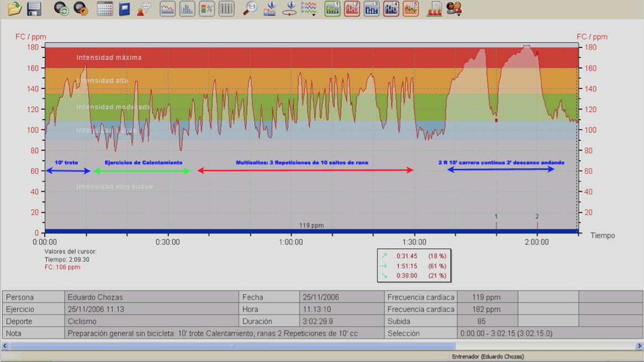Reset zoom with the 1:1 magnifier
Image resolution: width=644 pixels, height=362 pixels.
pos(250,8)
